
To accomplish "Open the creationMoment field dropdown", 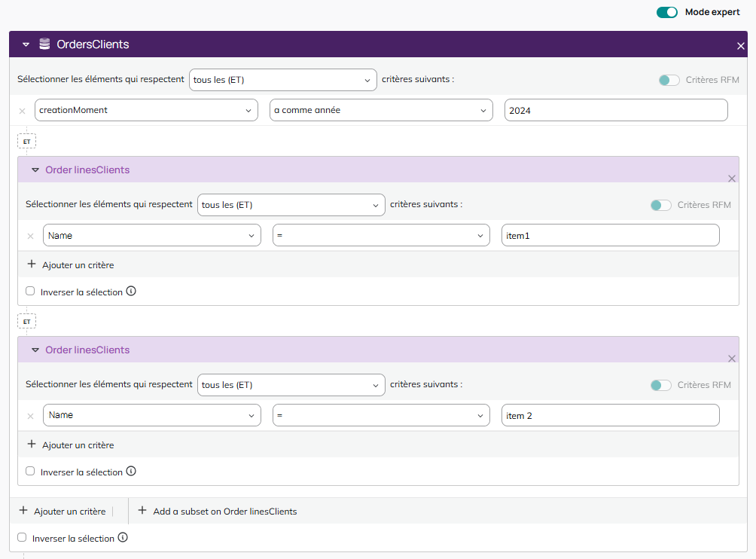I will 146,110.
